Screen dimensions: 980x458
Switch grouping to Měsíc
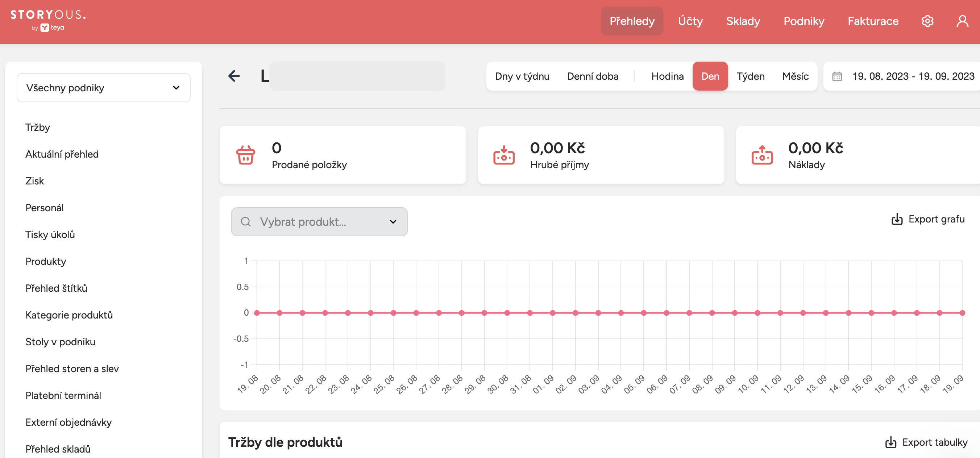pyautogui.click(x=795, y=76)
